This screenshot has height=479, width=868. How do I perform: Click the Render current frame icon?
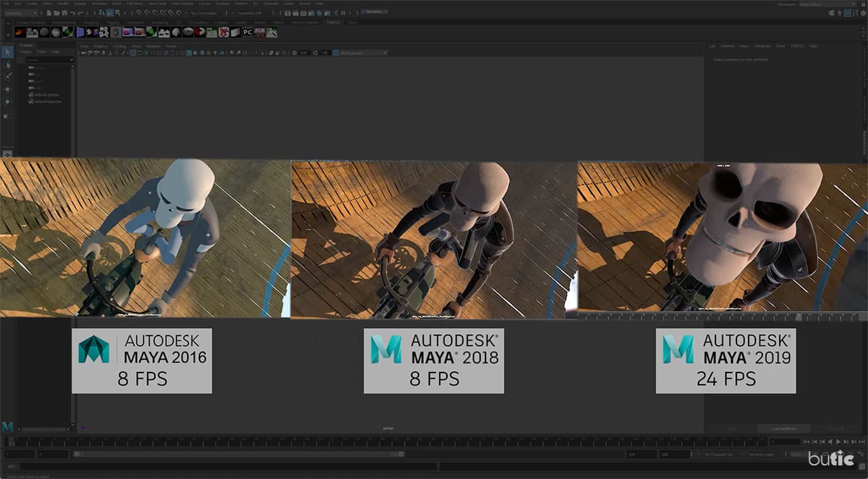295,13
